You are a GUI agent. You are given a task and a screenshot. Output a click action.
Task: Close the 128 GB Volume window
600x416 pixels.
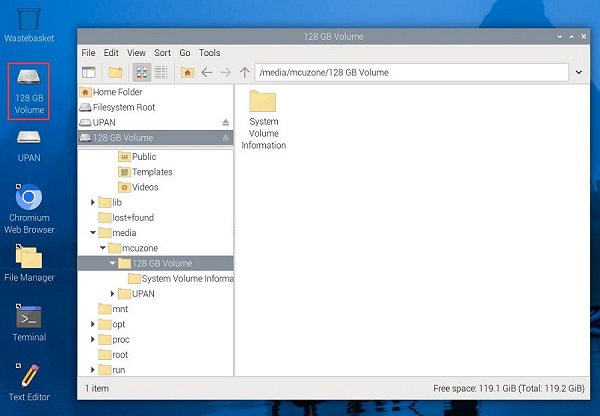click(x=584, y=37)
